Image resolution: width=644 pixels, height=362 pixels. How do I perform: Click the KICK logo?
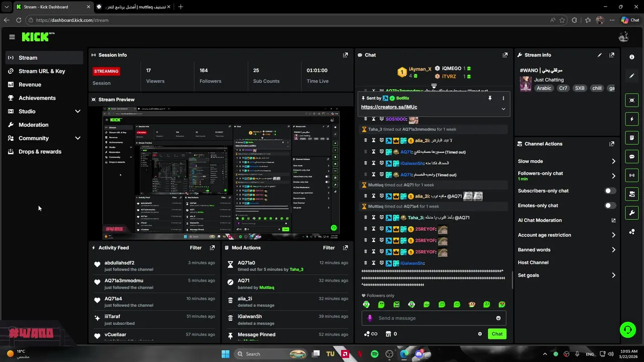click(38, 37)
